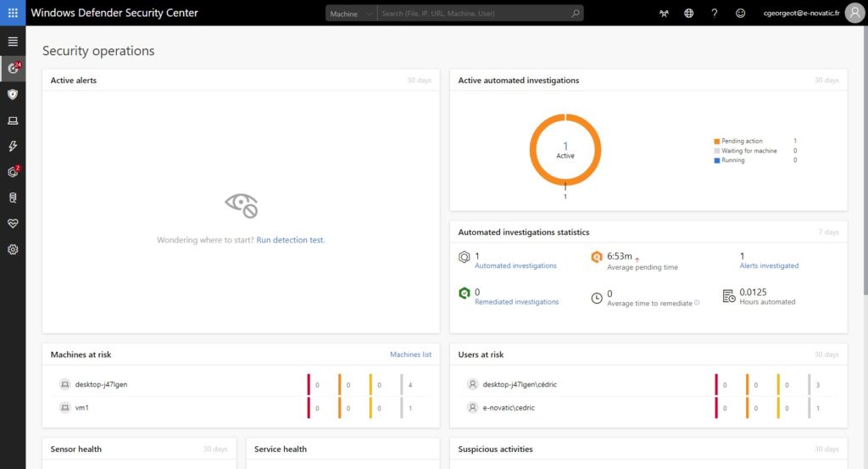This screenshot has width=868, height=469.
Task: Expand the hamburger navigation menu
Action: tap(13, 42)
